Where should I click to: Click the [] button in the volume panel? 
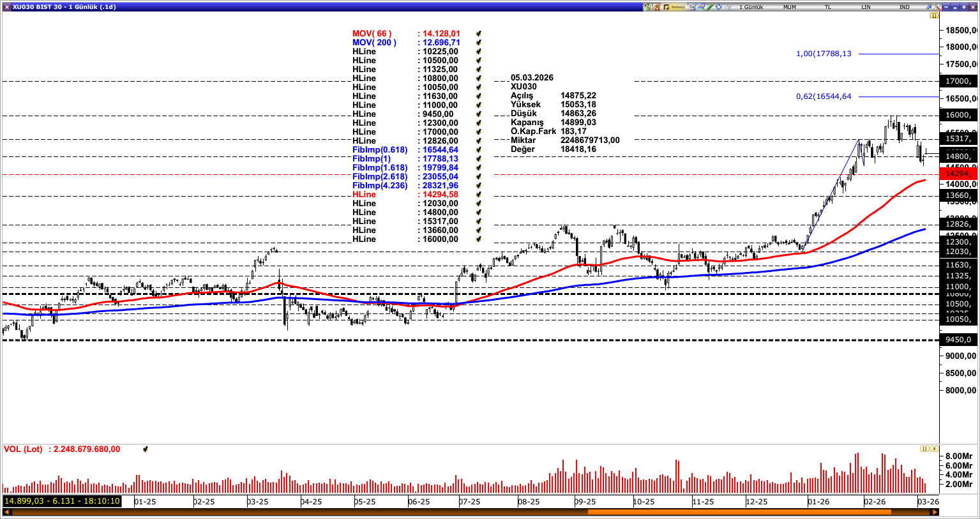coord(924,448)
